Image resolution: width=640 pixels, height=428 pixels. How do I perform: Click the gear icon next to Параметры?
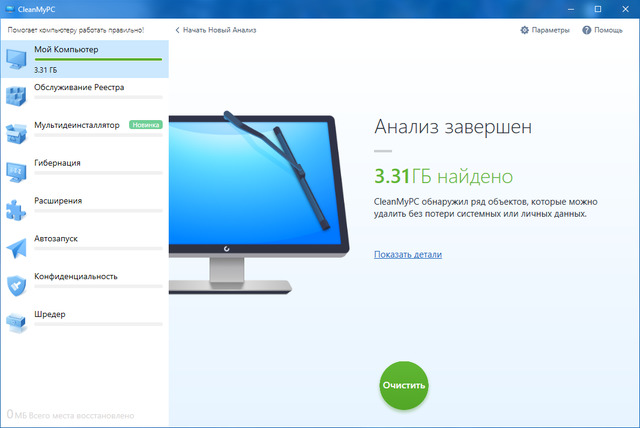coord(524,30)
